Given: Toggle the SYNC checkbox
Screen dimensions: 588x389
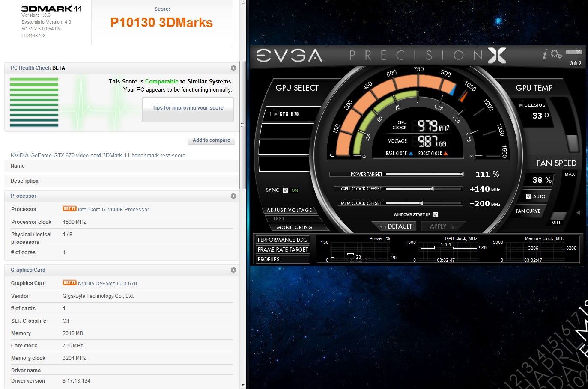Looking at the screenshot, I should click(x=285, y=190).
